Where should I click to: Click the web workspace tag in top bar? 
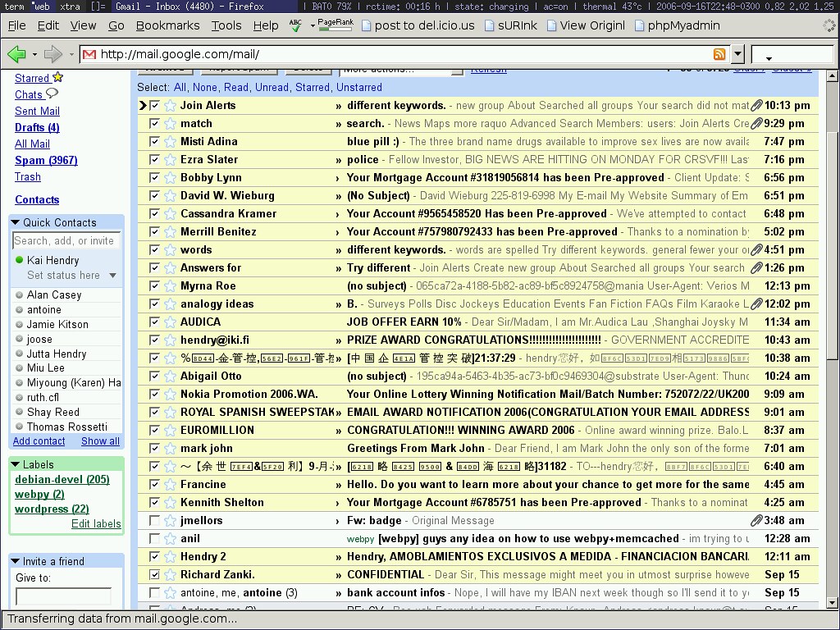tap(41, 7)
